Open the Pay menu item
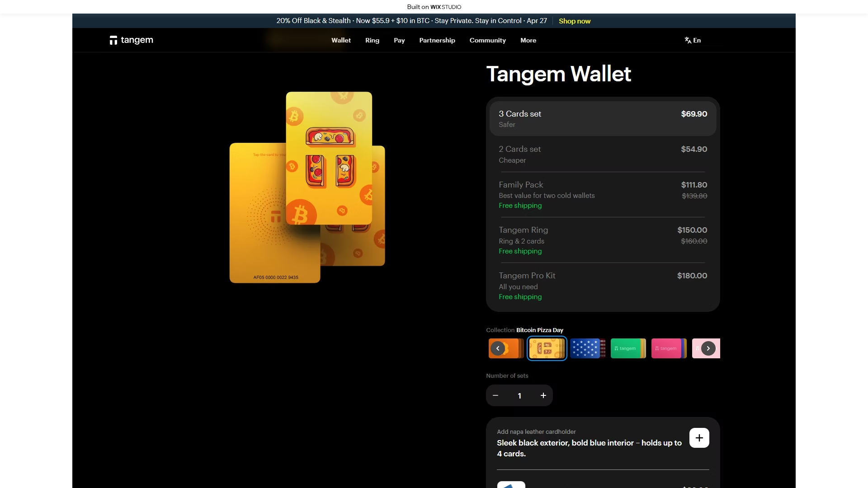 pos(399,40)
